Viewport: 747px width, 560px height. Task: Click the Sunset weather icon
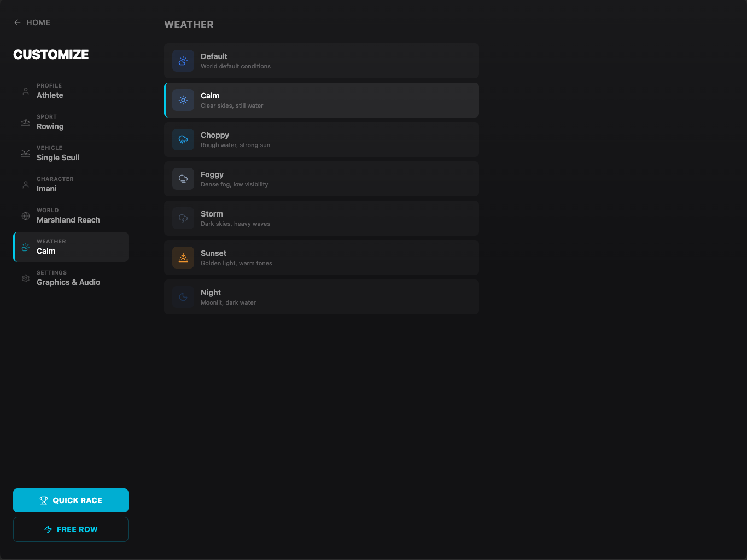point(183,258)
